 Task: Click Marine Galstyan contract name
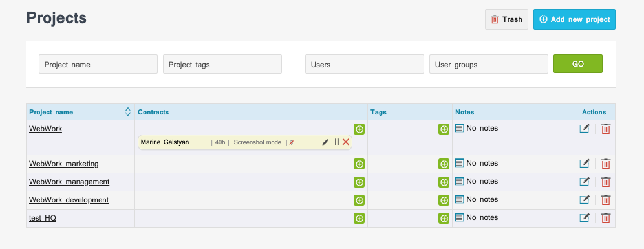165,142
